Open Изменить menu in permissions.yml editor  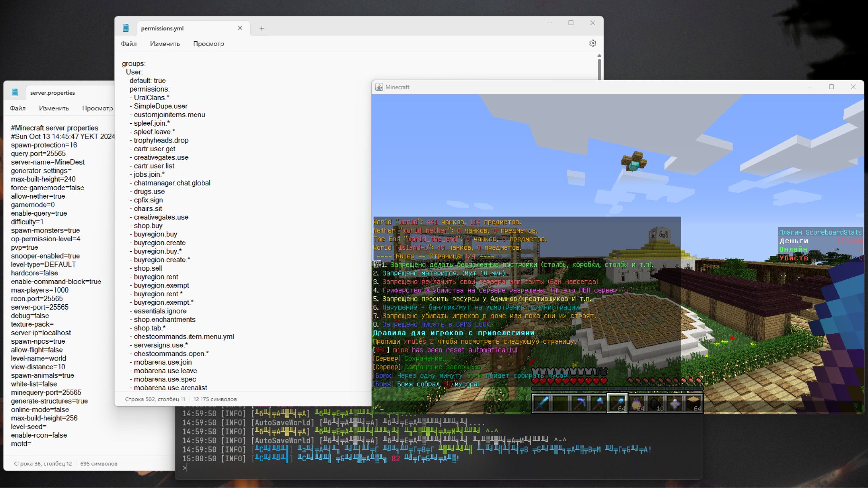pos(164,44)
